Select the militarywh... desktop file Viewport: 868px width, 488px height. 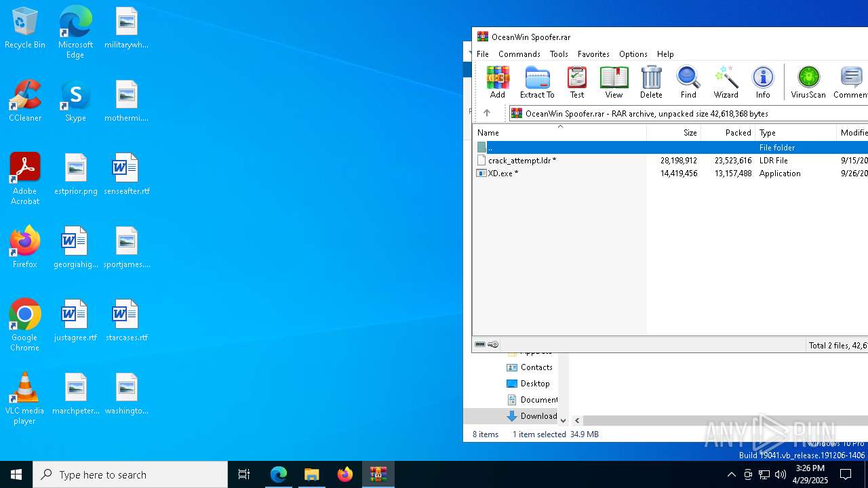[x=126, y=28]
